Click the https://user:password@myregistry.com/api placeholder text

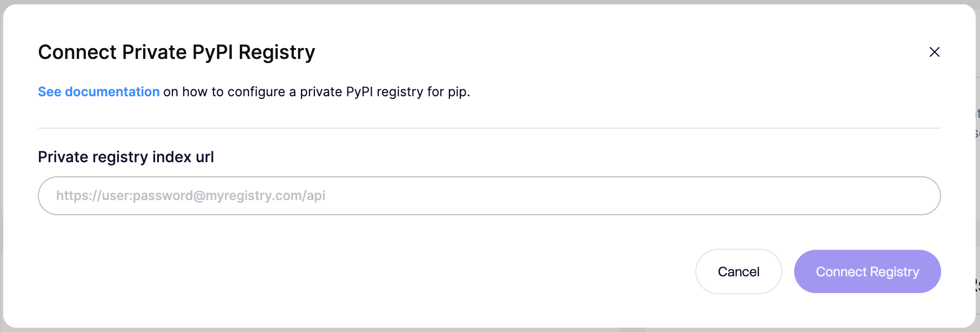(x=191, y=196)
